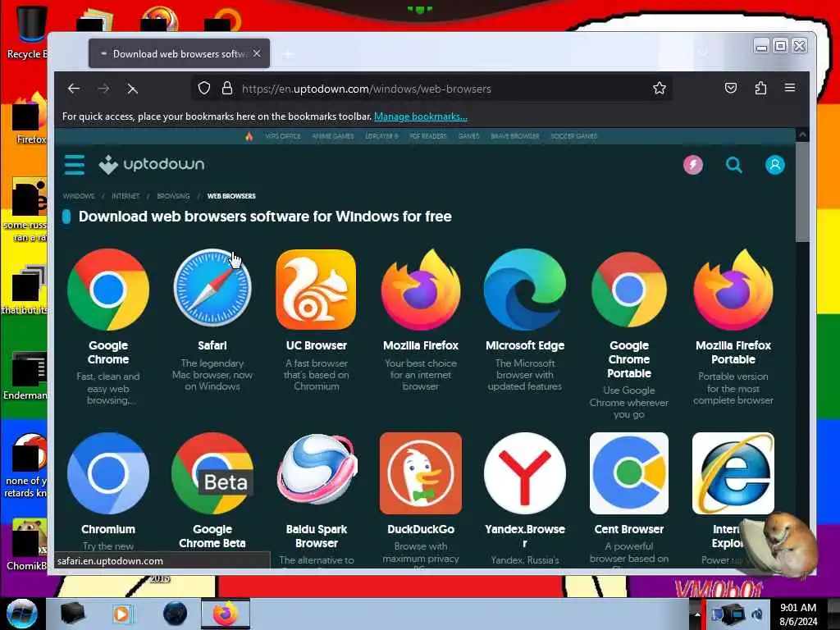
Task: Open the Windows Start orb
Action: tap(21, 614)
